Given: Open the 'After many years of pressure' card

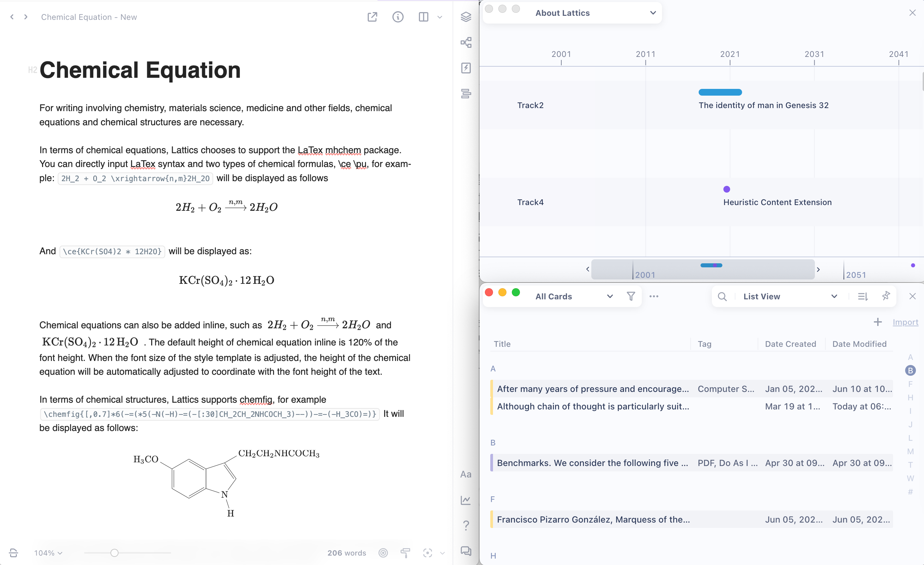Looking at the screenshot, I should click(x=692, y=389).
